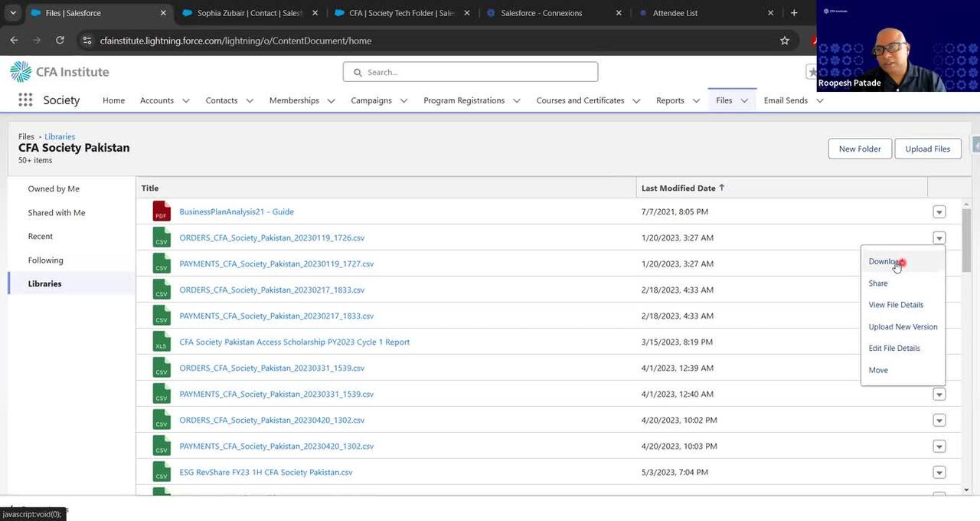The height and width of the screenshot is (521, 980).
Task: Open ESG RevShare FY23 1H file link
Action: tap(266, 472)
